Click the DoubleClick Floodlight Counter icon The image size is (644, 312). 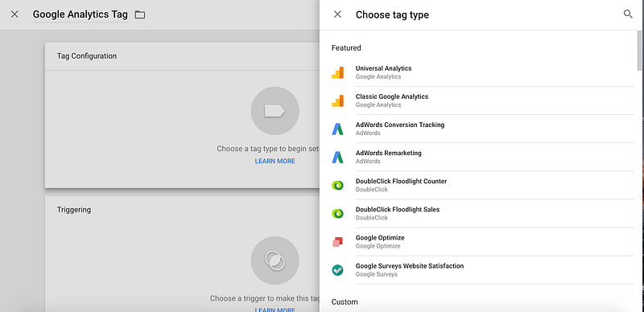click(x=337, y=186)
